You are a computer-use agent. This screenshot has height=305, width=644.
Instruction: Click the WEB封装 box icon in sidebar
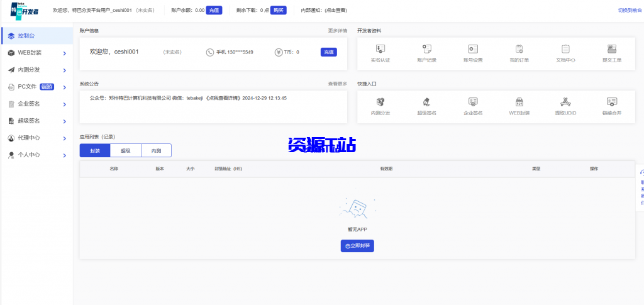(11, 53)
